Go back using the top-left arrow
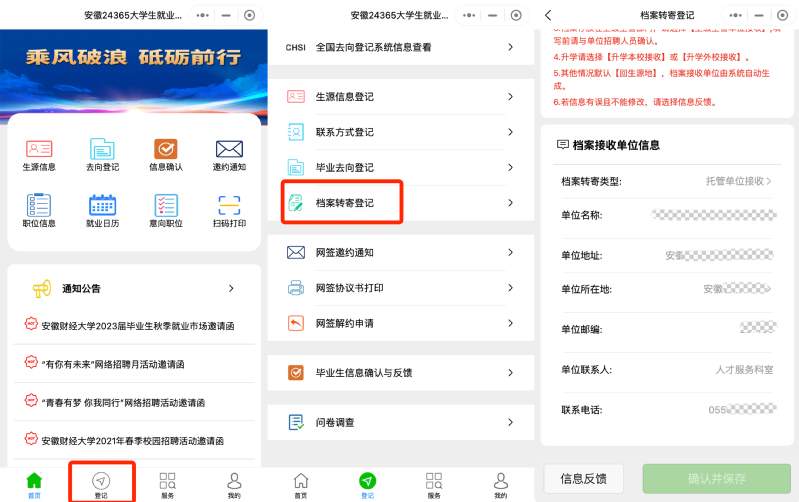Image resolution: width=799 pixels, height=502 pixels. coord(548,15)
